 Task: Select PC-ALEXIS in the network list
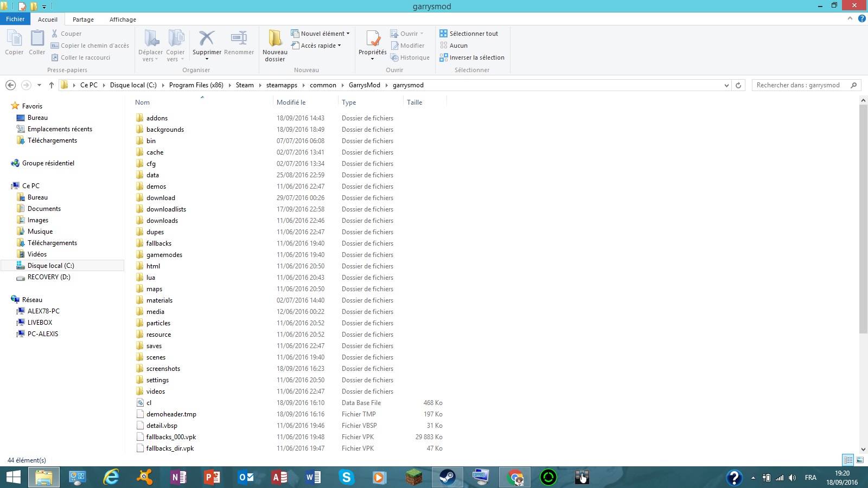43,334
